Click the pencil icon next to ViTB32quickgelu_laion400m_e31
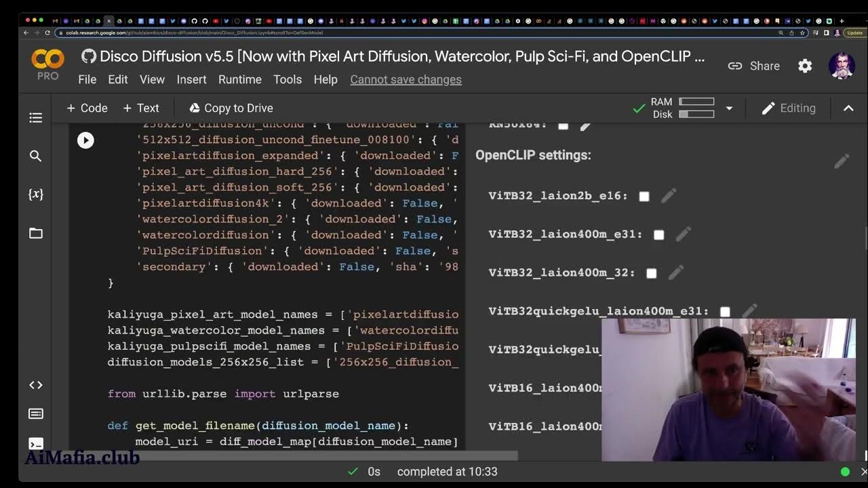868x488 pixels. [749, 311]
